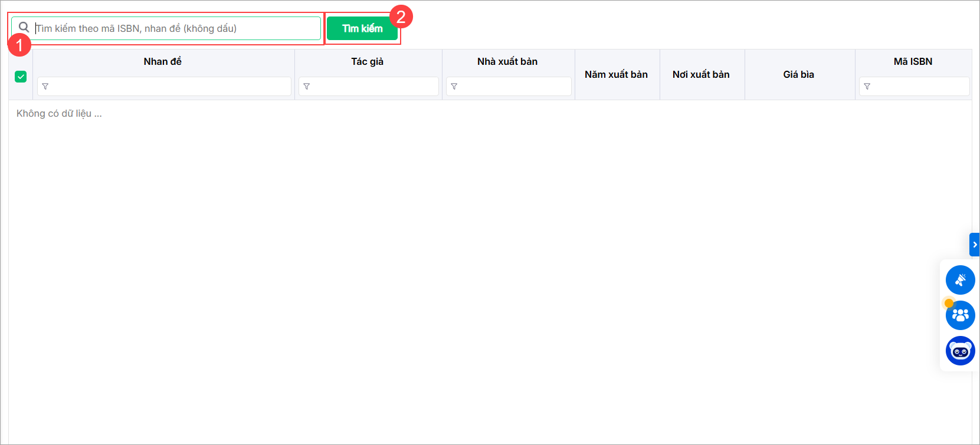Viewport: 980px width, 445px height.
Task: Open the panda assistant chatbot icon
Action: (961, 351)
